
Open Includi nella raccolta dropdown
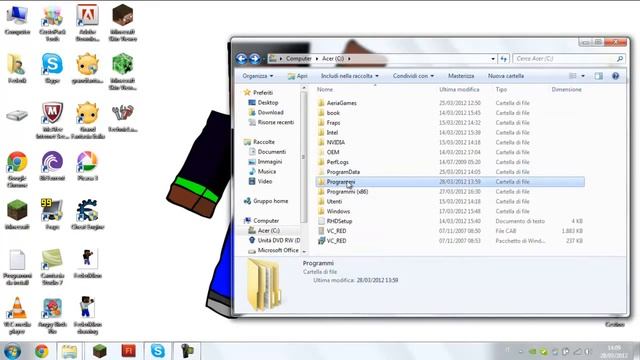349,76
